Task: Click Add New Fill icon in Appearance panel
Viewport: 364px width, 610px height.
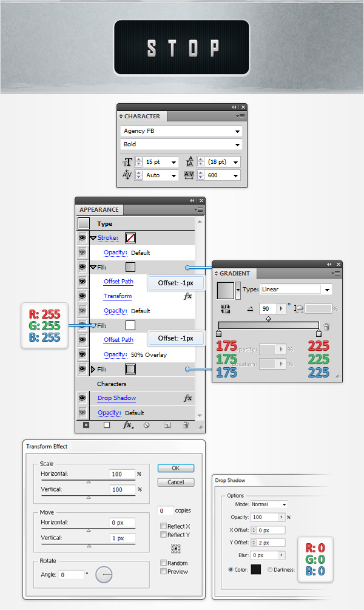Action: tap(107, 425)
